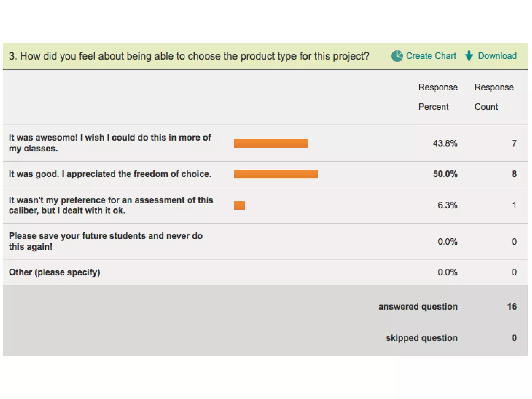Click the bold 50.0% percentage value
The image size is (532, 399).
[x=445, y=174]
